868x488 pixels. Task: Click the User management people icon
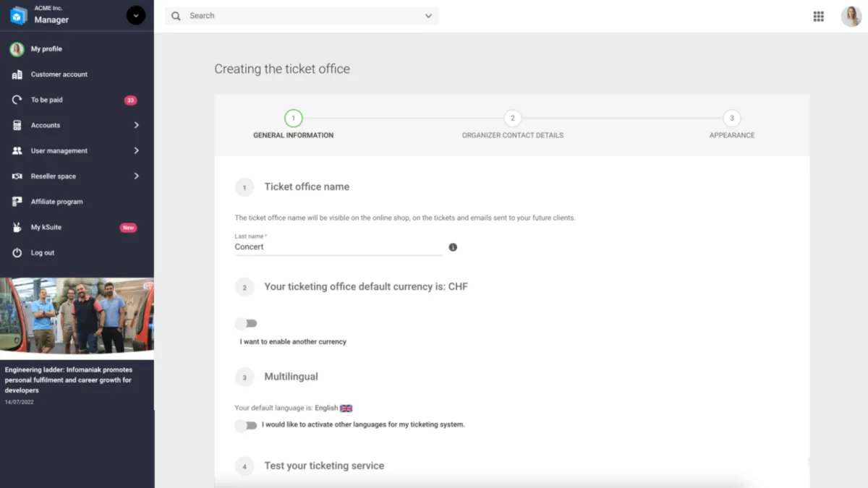(17, 151)
